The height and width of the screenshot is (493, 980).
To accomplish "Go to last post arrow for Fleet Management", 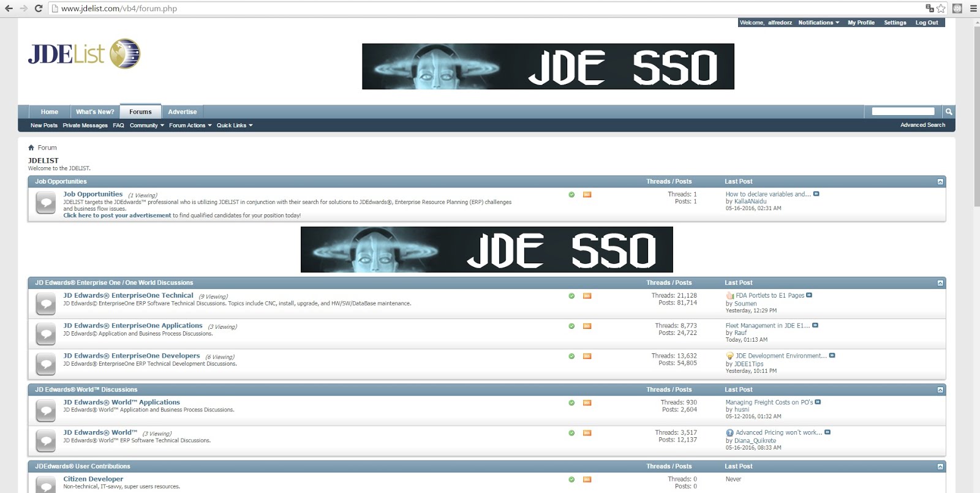I will (815, 325).
